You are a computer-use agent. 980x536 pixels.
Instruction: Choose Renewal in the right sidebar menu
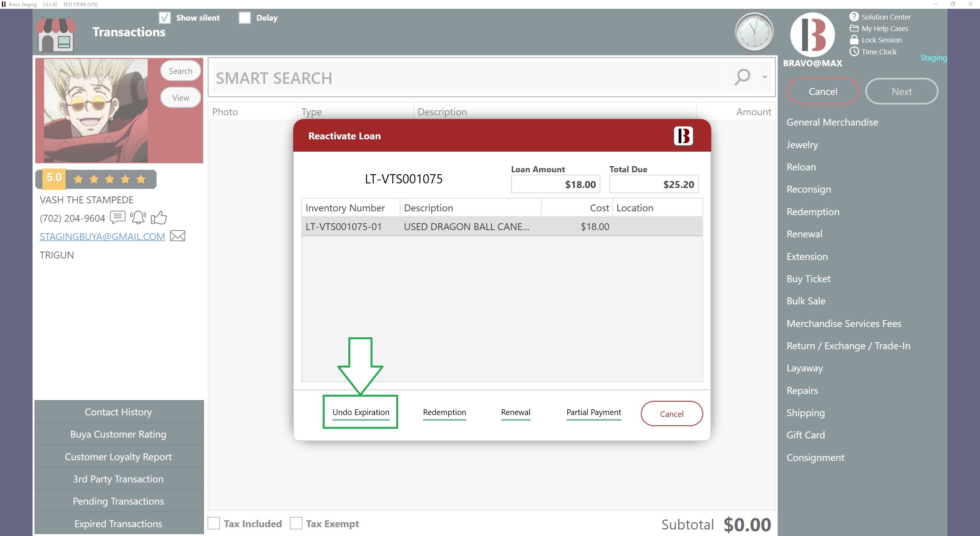coord(804,234)
